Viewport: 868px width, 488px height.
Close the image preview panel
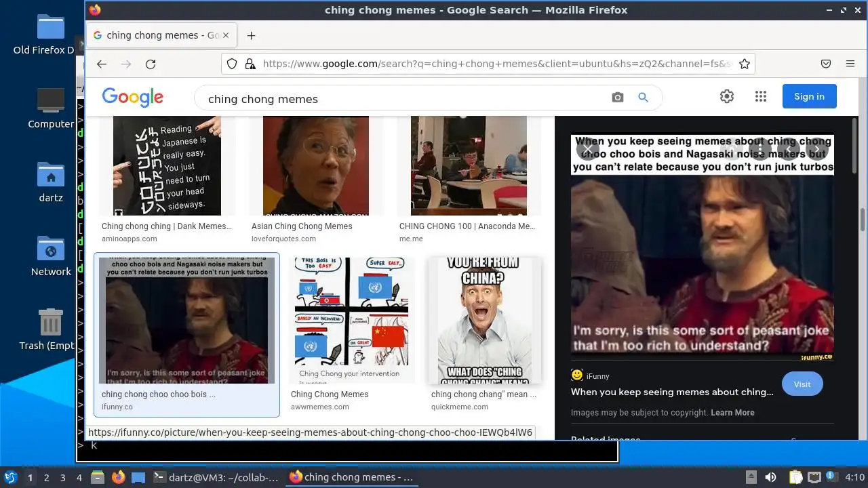(588, 149)
